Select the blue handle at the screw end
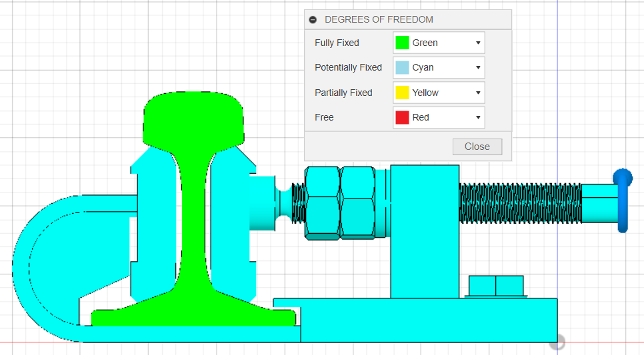Image resolution: width=644 pixels, height=355 pixels. [x=623, y=200]
